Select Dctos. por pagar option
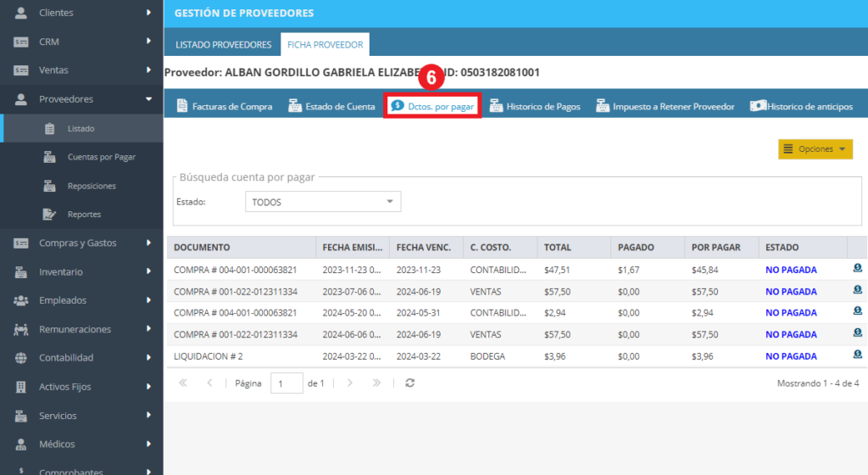Viewport: 868px width, 475px height. pos(431,106)
